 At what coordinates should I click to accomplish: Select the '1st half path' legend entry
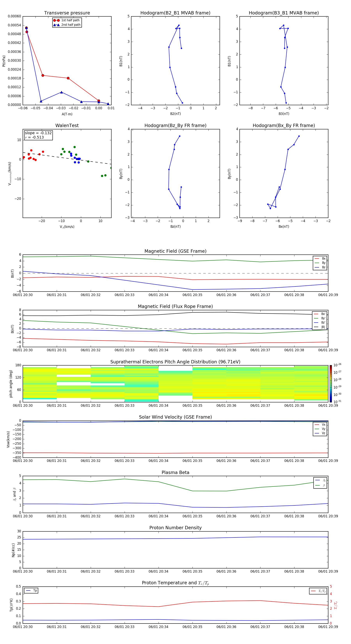[66, 20]
